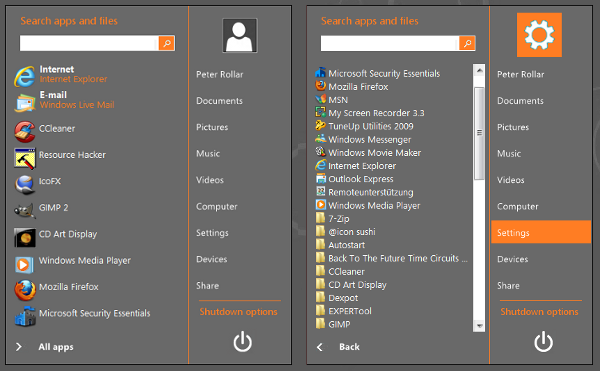Click Peter Rollar name in left menu
This screenshot has width=600, height=371.
(x=220, y=75)
